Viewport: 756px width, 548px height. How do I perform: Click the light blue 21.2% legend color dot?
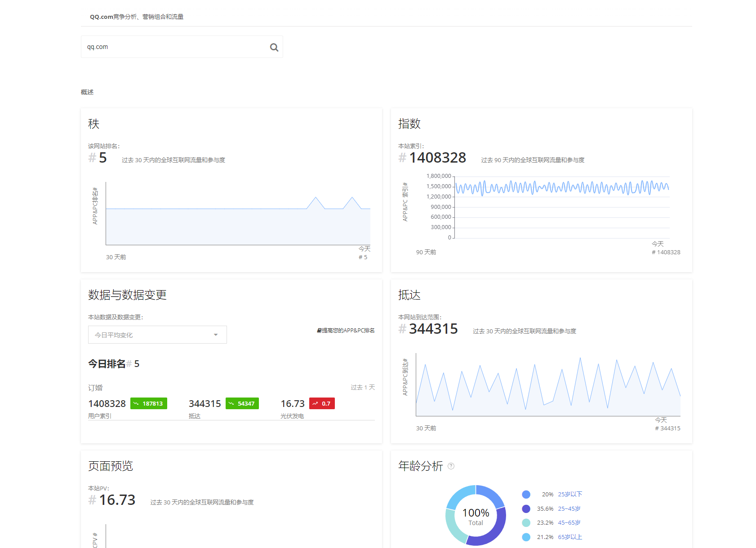[526, 537]
